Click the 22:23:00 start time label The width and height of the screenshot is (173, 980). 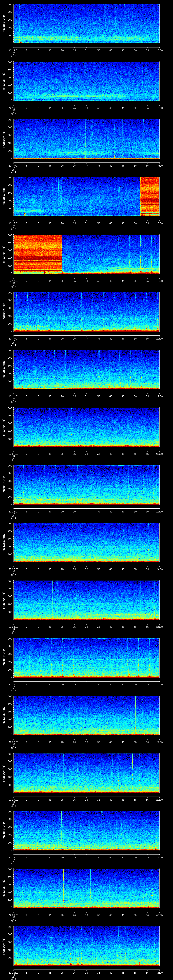click(13, 569)
